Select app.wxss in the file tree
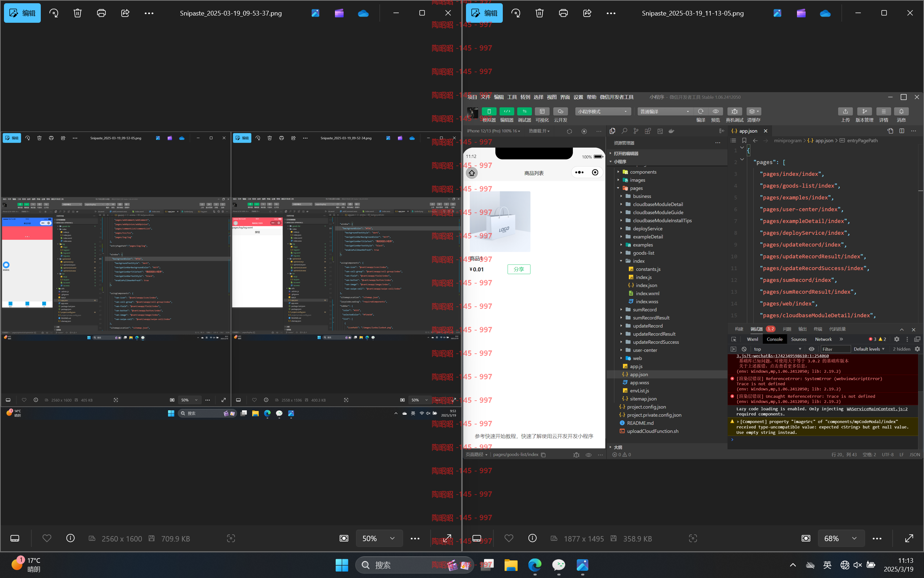 point(639,383)
